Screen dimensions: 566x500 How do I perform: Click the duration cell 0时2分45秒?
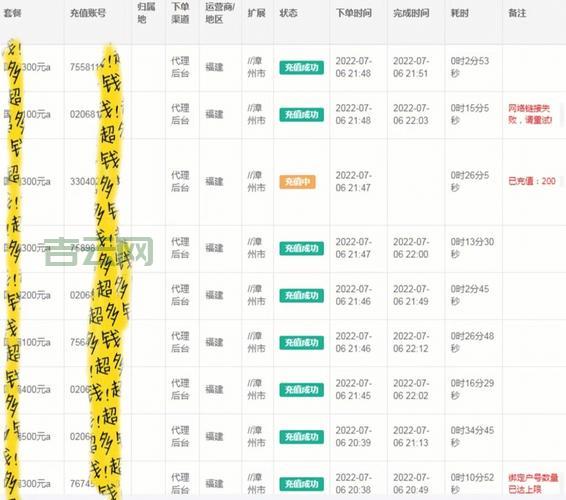click(470, 295)
